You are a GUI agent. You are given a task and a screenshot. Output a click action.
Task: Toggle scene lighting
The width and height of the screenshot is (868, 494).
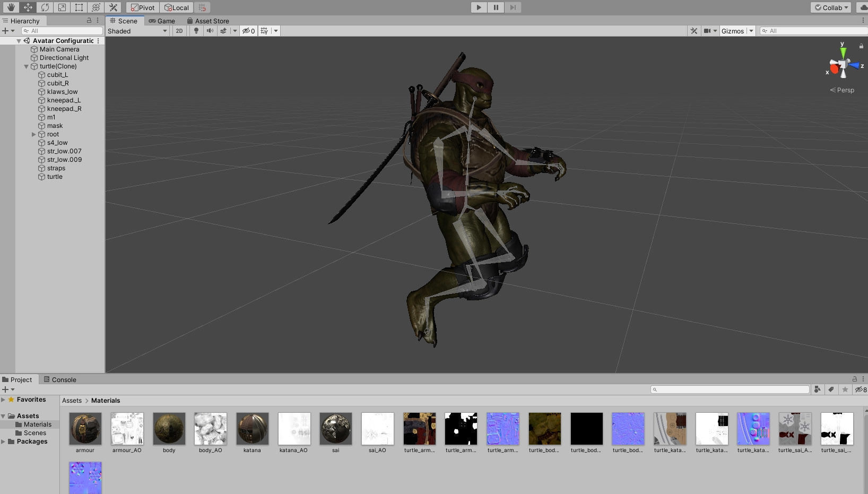(x=196, y=31)
